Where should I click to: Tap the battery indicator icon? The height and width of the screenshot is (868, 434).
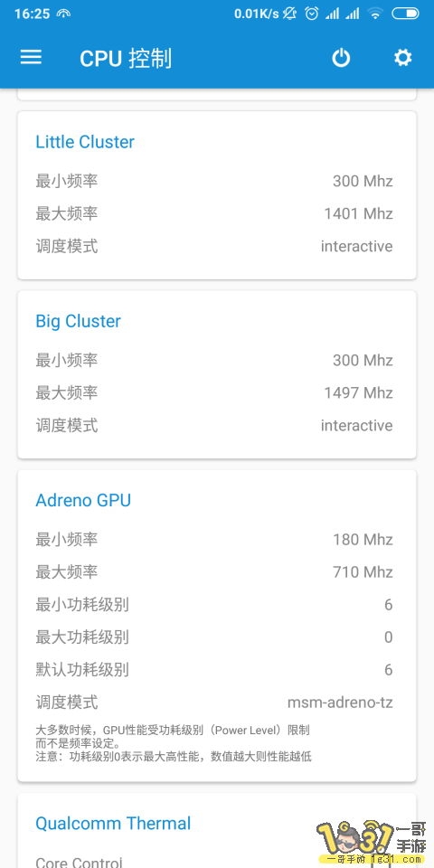(x=405, y=14)
